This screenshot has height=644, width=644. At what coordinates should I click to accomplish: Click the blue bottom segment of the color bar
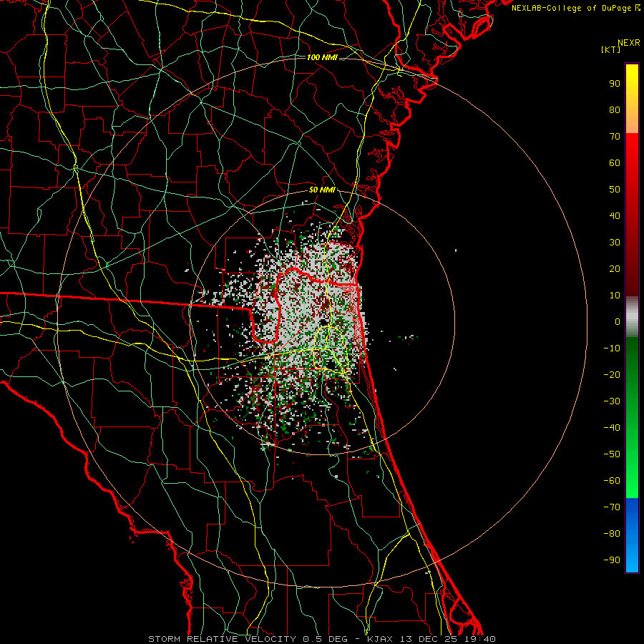click(x=632, y=535)
